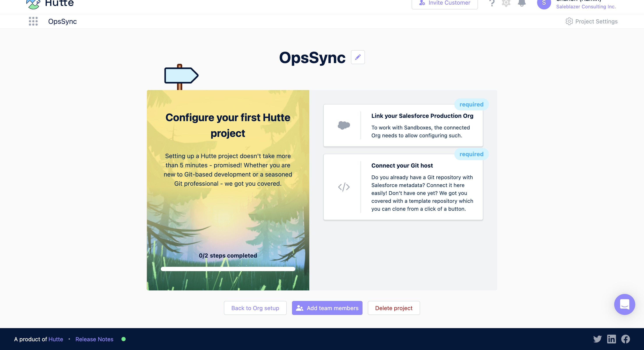Image resolution: width=644 pixels, height=350 pixels.
Task: Click Add team members button
Action: coord(327,308)
